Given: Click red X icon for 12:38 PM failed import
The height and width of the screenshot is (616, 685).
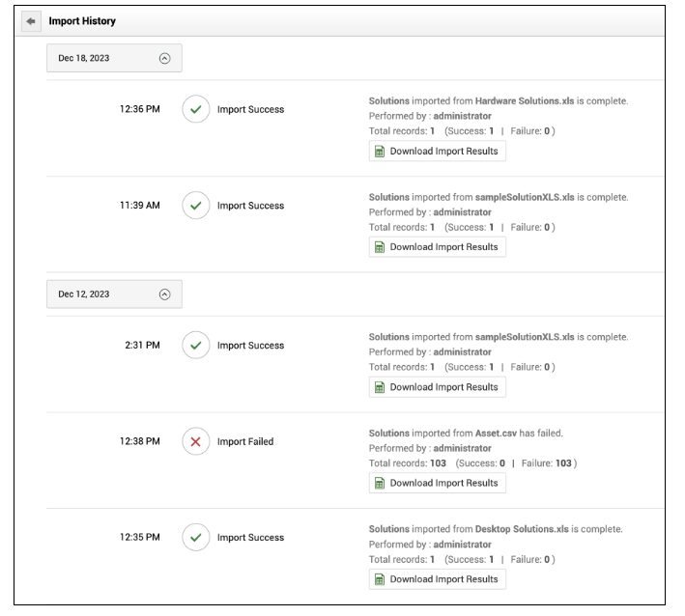Looking at the screenshot, I should tap(196, 441).
